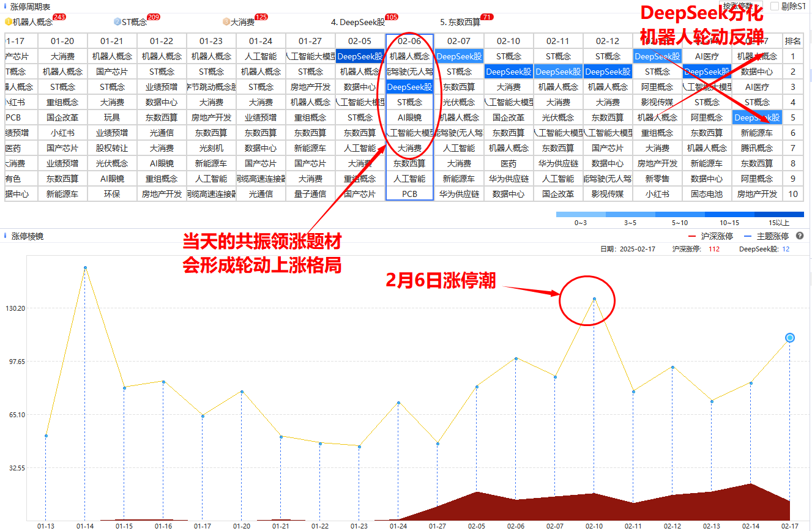The width and height of the screenshot is (812, 531).
Task: Click the 涨停棱镜 panel title icon
Action: pyautogui.click(x=6, y=236)
